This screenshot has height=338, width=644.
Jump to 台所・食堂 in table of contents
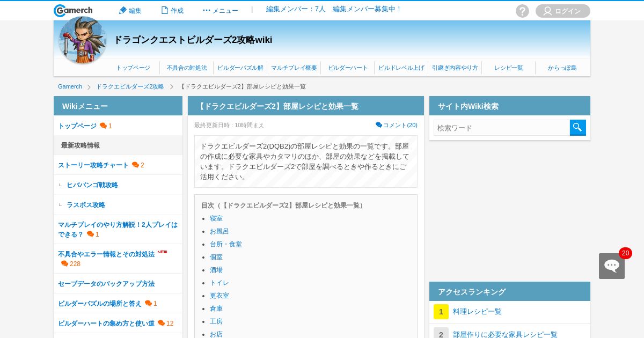click(x=226, y=244)
